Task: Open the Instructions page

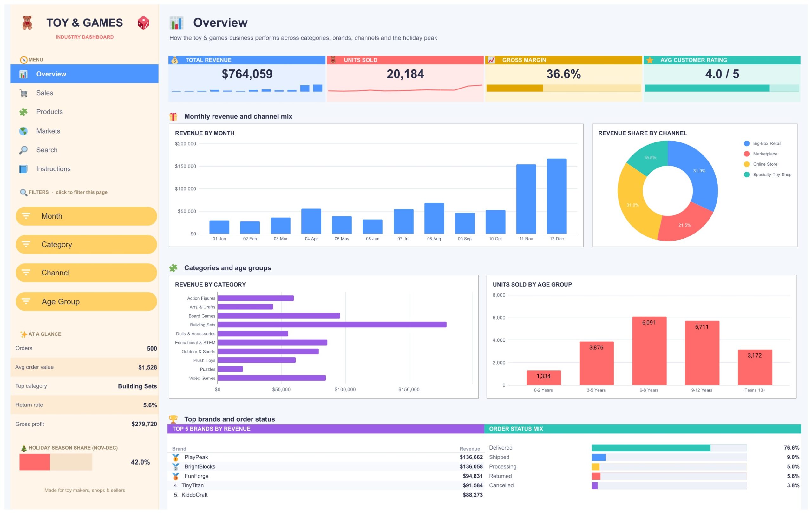Action: [x=85, y=168]
